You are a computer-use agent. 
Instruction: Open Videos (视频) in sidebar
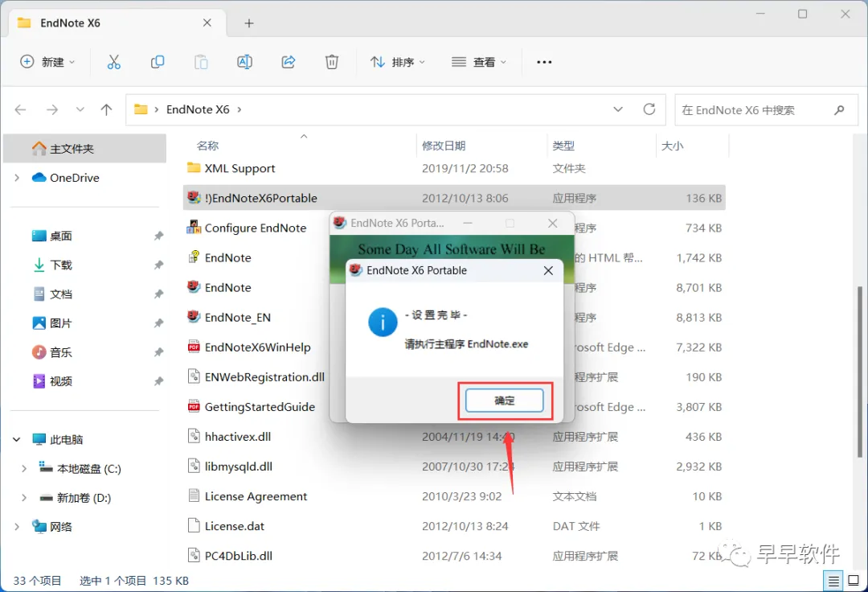(60, 381)
